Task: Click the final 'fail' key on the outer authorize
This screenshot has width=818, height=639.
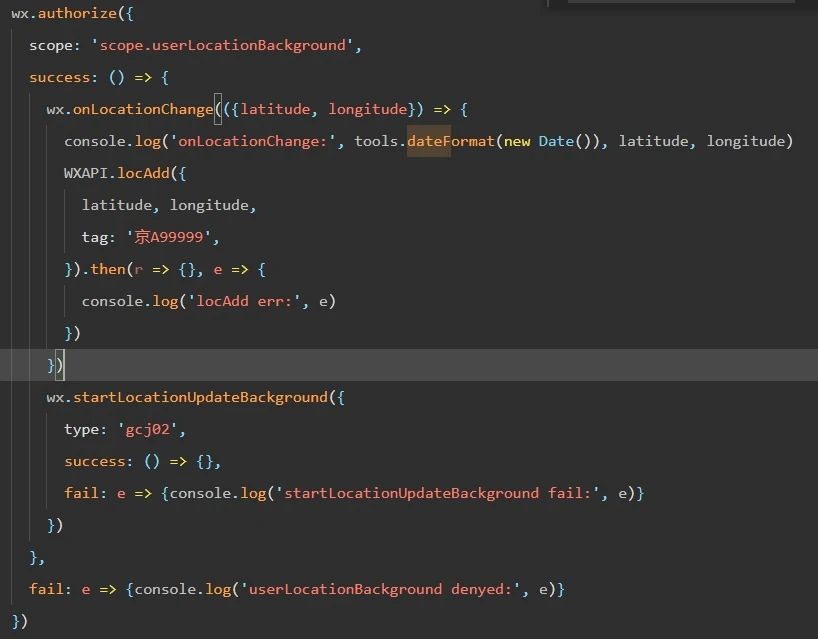Action: click(x=46, y=589)
